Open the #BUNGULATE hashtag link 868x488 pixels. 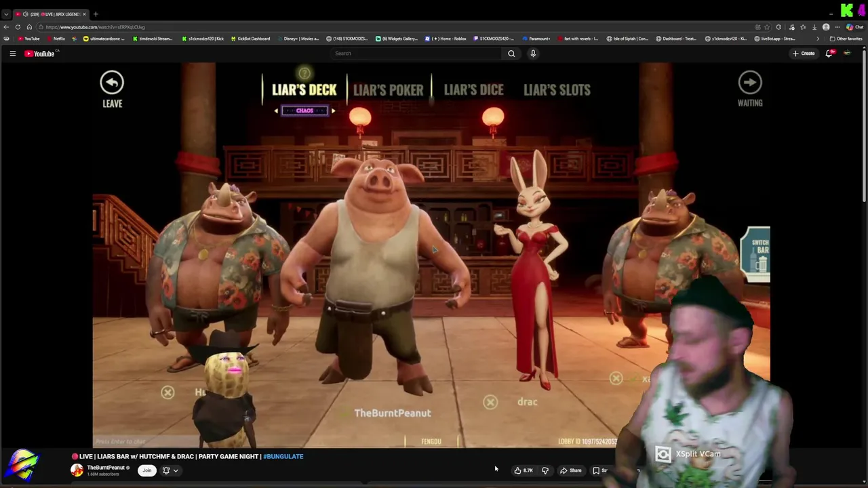283,457
